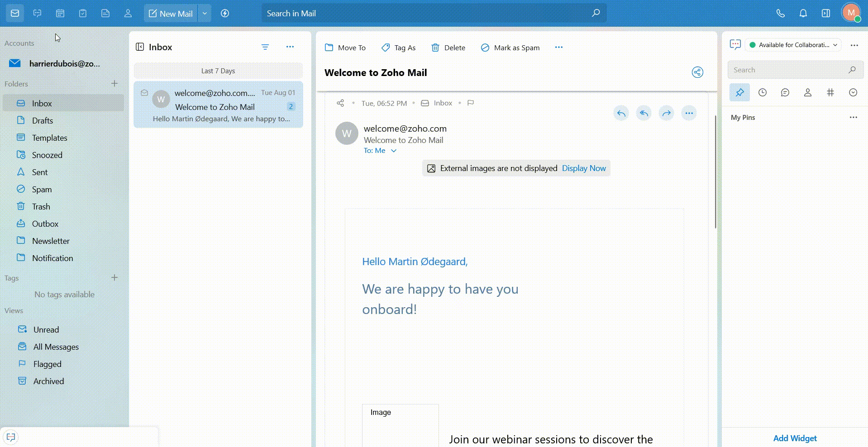Open the Contacts app icon in top bar
The image size is (868, 447).
point(128,14)
